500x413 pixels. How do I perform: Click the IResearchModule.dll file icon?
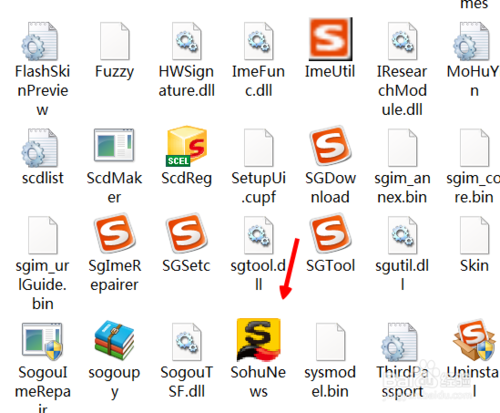coord(402,41)
